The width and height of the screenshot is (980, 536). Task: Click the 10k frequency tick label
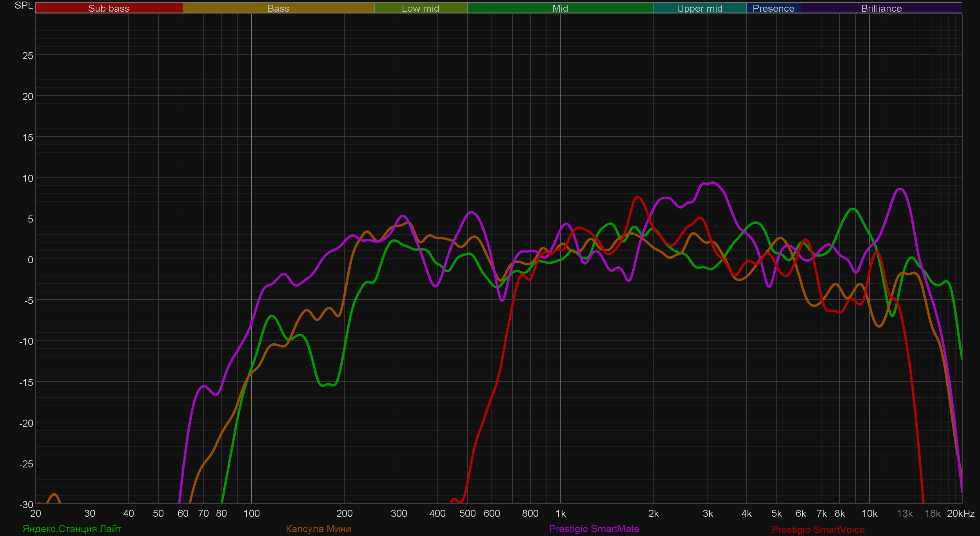869,514
